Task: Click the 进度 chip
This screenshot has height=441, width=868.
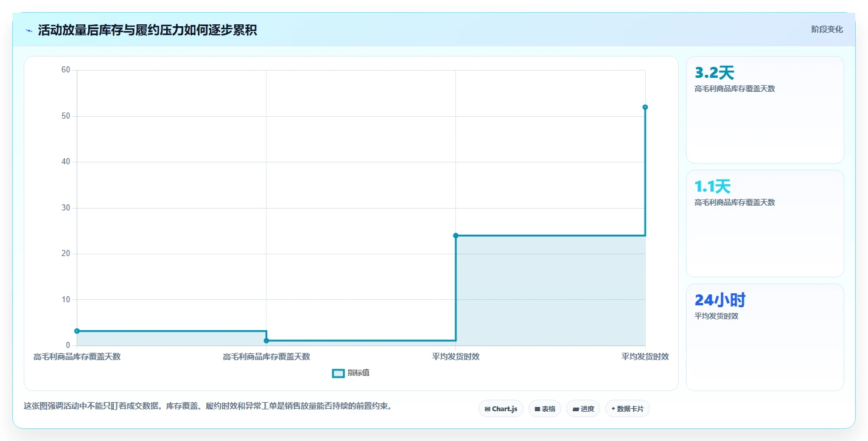Action: pos(583,409)
